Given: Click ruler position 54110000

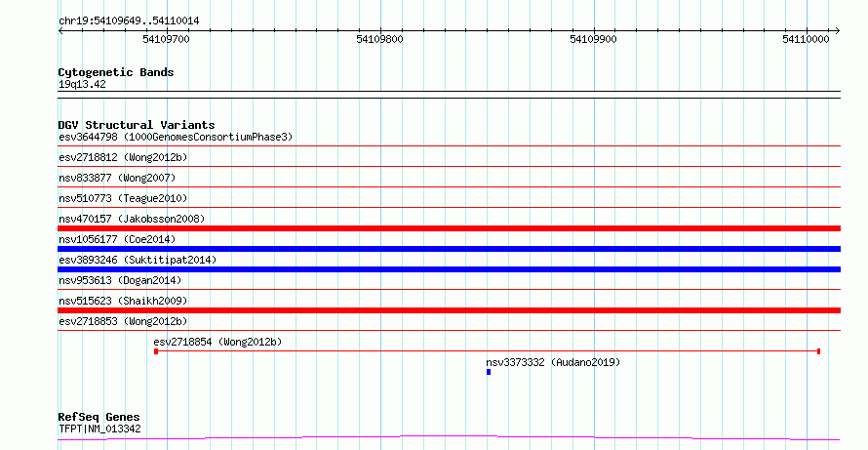Looking at the screenshot, I should (806, 39).
